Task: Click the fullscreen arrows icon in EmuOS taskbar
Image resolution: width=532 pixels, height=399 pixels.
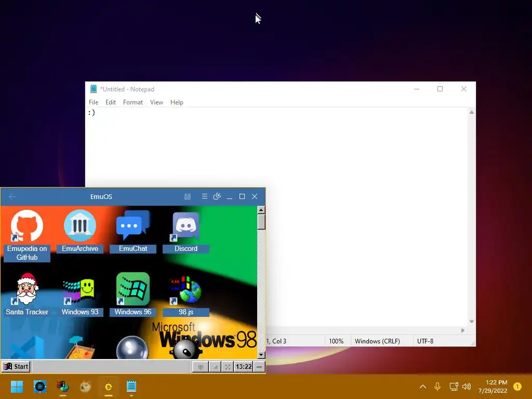Action: 228,367
